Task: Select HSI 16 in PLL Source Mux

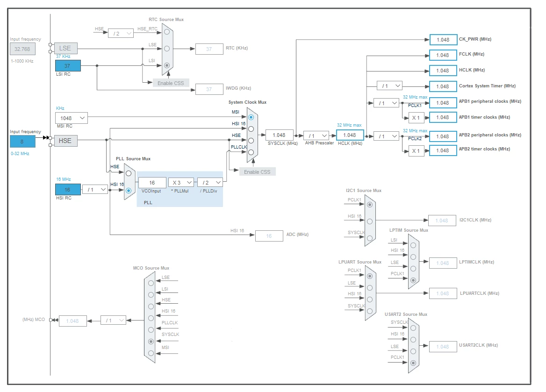Action: pyautogui.click(x=129, y=191)
